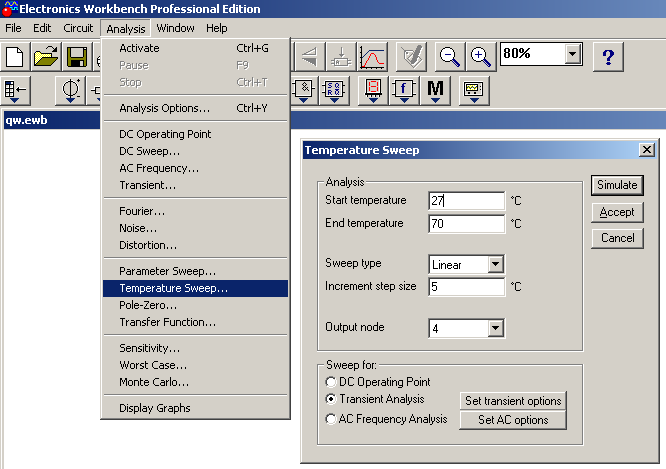Click the New file toolbar icon
The image size is (666, 469).
[15, 57]
